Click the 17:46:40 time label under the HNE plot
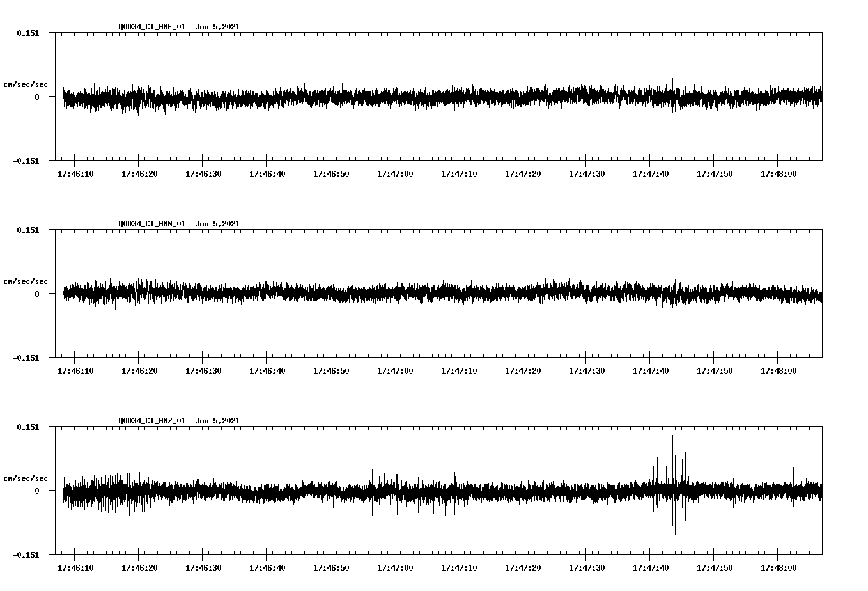Screen dimensions: 868x591 (x=267, y=173)
